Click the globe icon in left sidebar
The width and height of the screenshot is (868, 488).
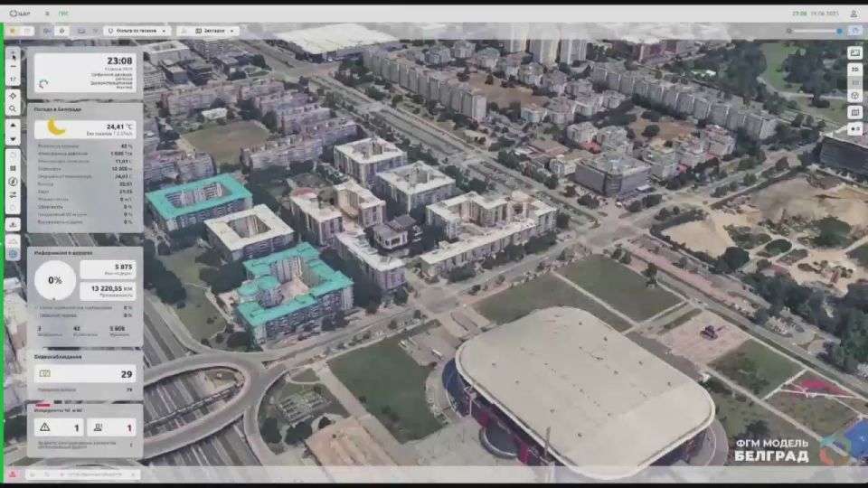coord(13,254)
